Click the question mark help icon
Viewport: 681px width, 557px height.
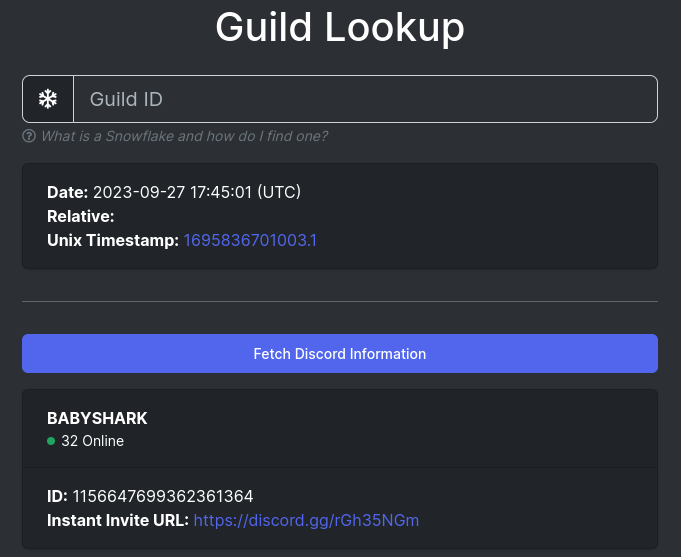click(x=29, y=136)
